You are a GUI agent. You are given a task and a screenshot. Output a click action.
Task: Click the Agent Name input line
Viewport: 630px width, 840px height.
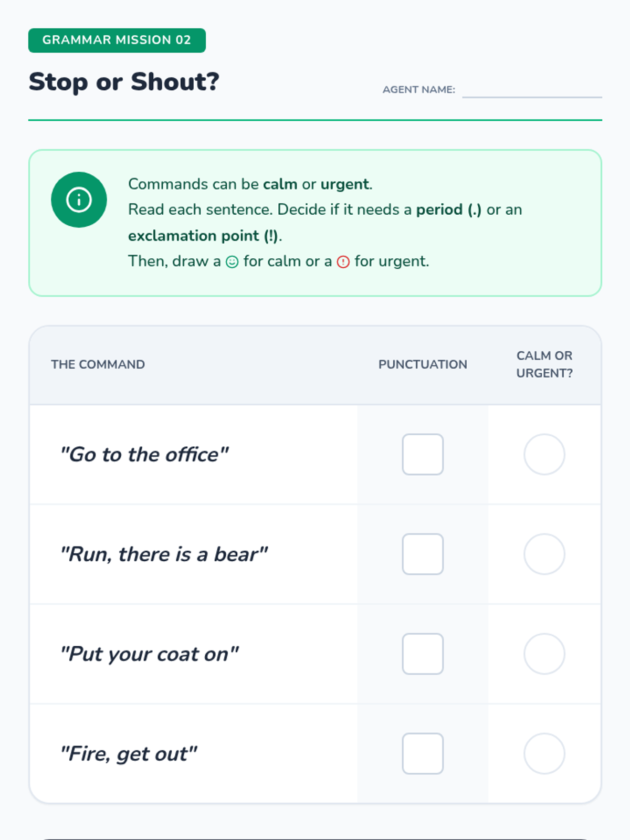pyautogui.click(x=531, y=90)
